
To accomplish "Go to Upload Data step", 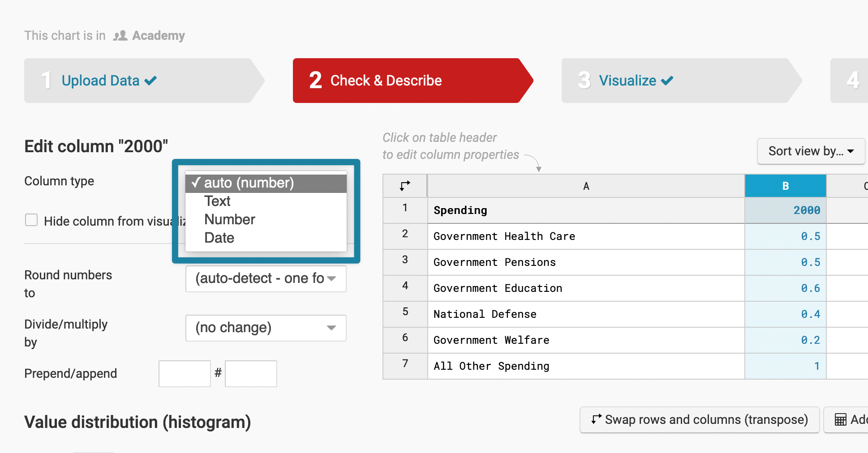I will click(101, 81).
